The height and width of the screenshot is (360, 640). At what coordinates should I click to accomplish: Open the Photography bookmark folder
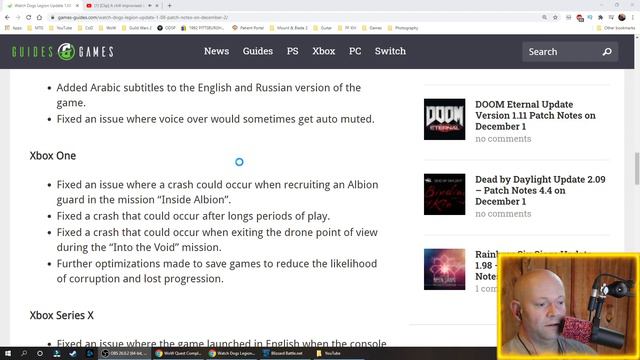tap(403, 28)
